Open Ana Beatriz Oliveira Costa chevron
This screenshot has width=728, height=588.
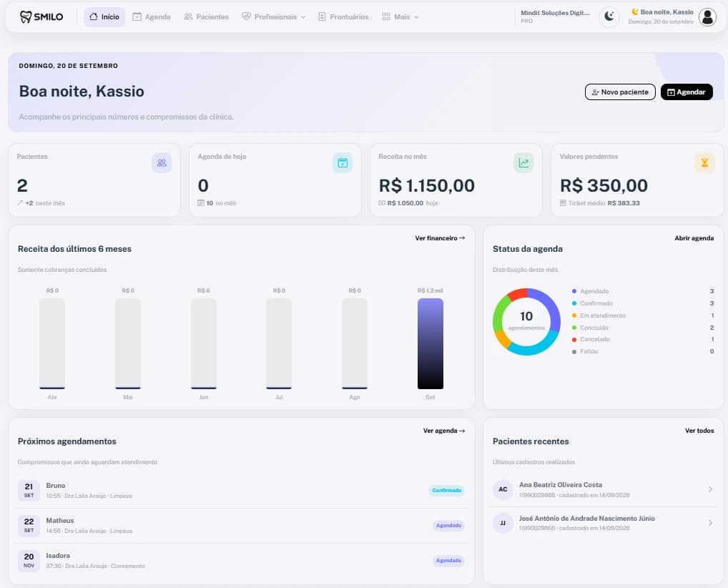coord(710,489)
